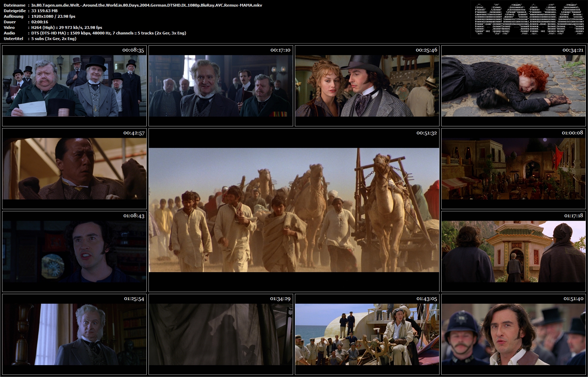Click the 'Untertitel' label
This screenshot has height=377, width=588.
point(14,39)
